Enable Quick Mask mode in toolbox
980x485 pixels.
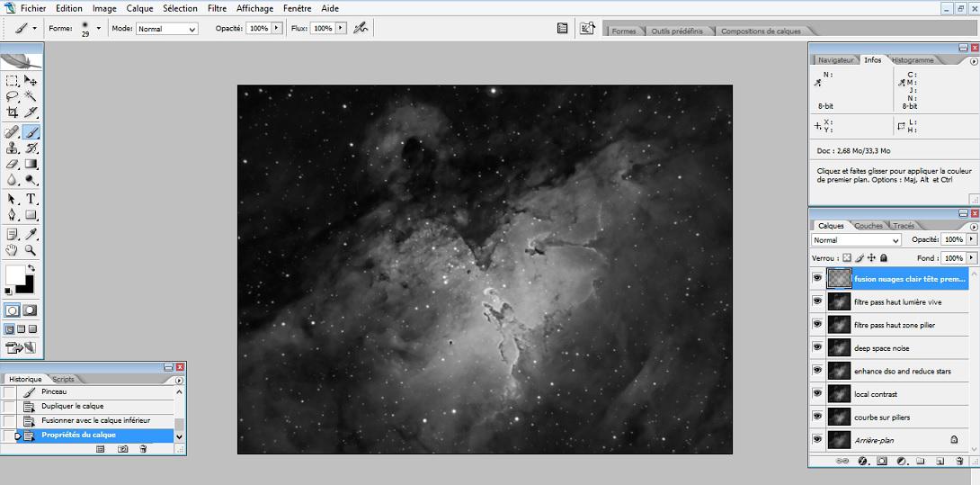[x=30, y=310]
